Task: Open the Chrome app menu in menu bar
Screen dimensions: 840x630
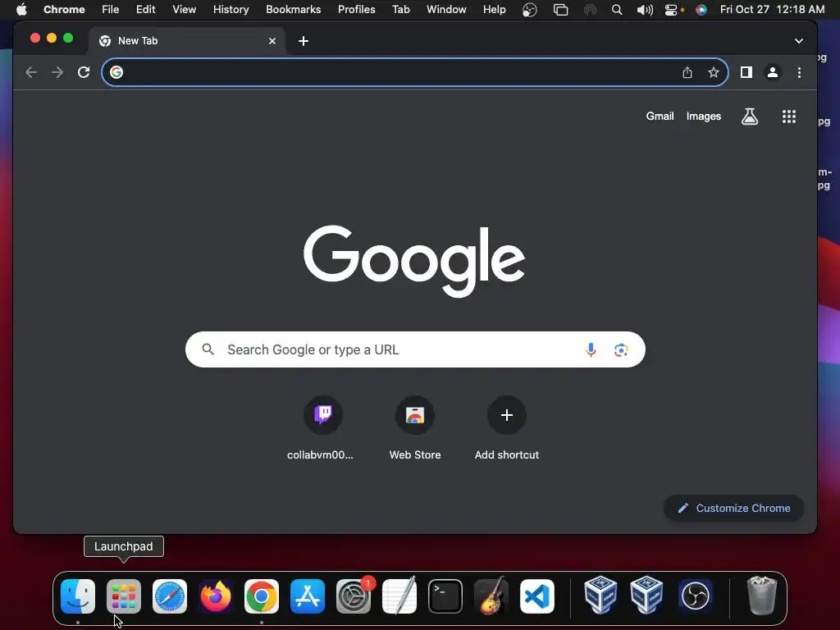Action: click(x=64, y=9)
